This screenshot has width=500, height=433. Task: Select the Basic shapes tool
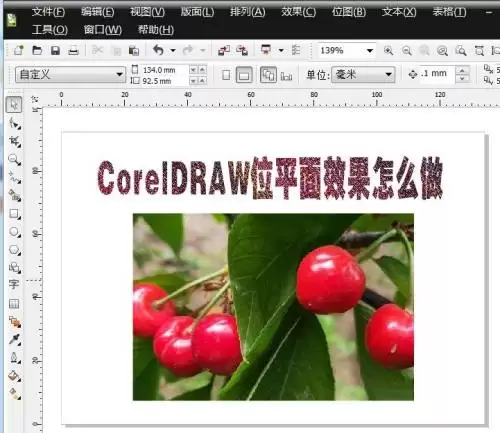tap(14, 268)
